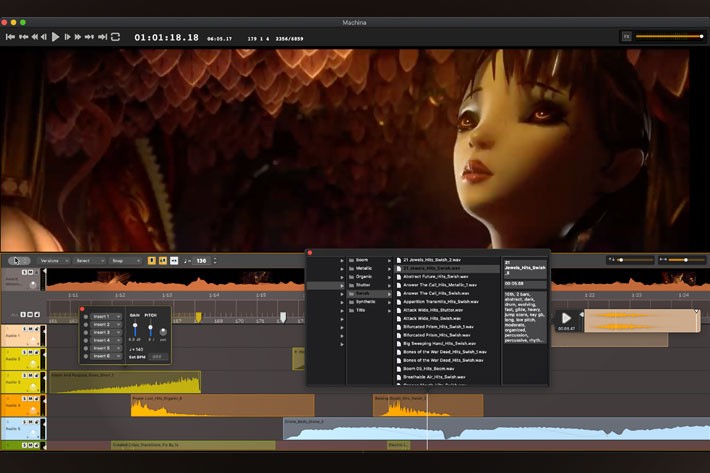The width and height of the screenshot is (710, 473).
Task: Click the FX button at top right
Action: click(x=627, y=36)
